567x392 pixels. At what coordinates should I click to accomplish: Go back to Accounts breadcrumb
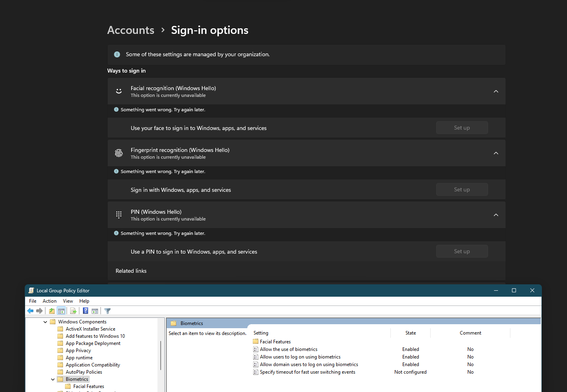(x=131, y=30)
